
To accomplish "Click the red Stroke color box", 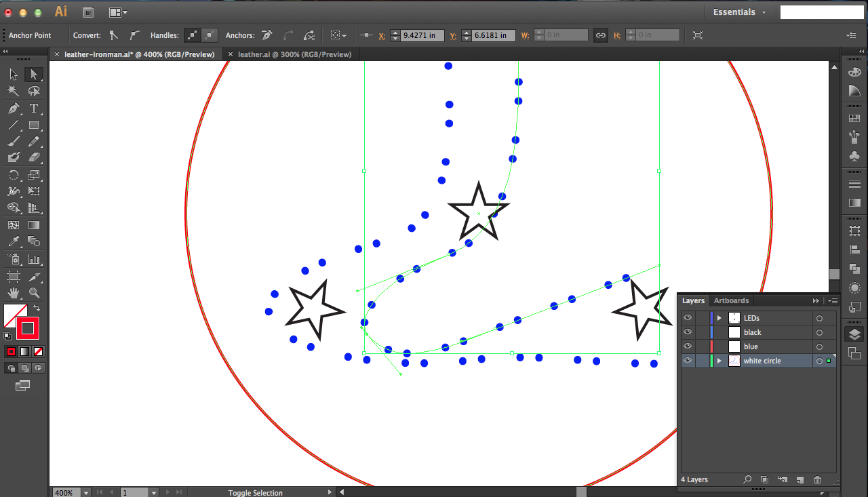I will (28, 328).
